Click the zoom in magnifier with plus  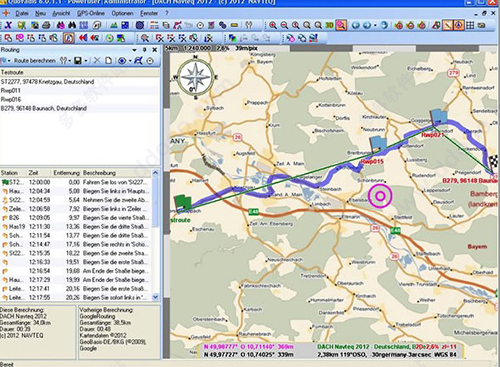click(x=273, y=25)
